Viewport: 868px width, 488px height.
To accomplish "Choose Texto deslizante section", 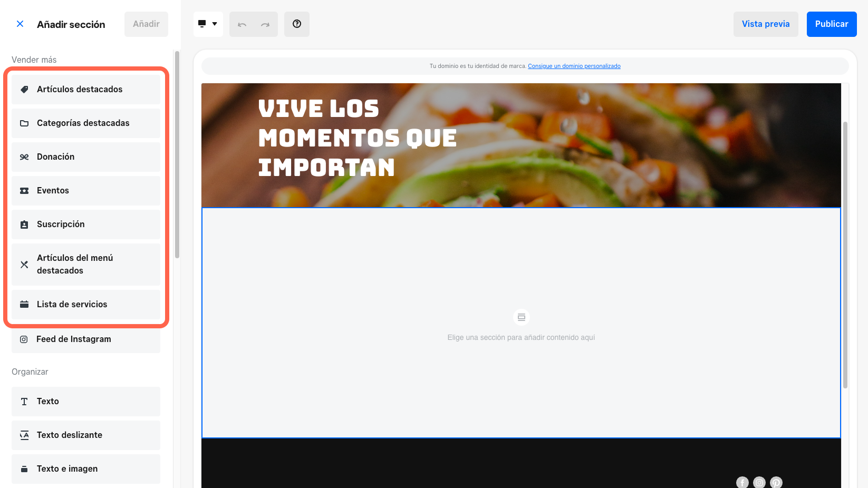I will click(x=86, y=435).
